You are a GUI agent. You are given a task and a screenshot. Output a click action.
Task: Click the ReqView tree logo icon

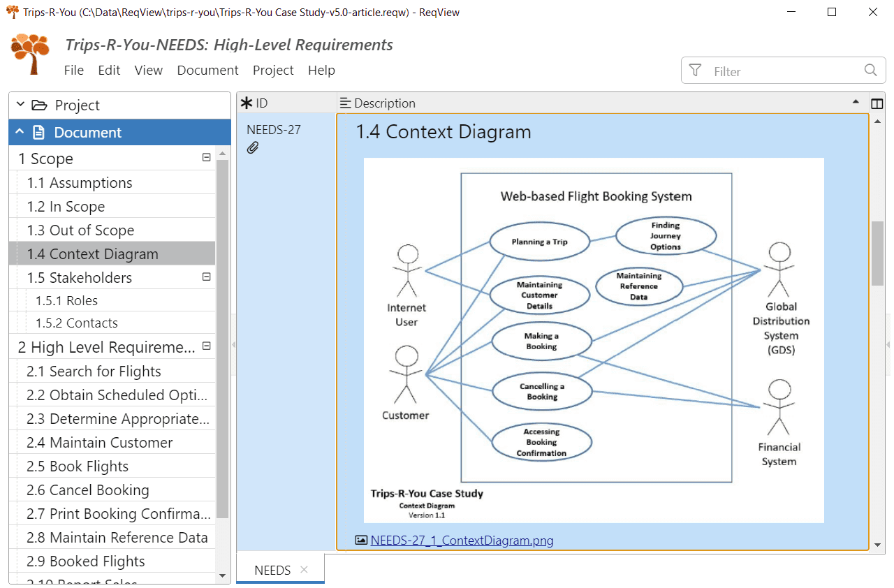(31, 53)
